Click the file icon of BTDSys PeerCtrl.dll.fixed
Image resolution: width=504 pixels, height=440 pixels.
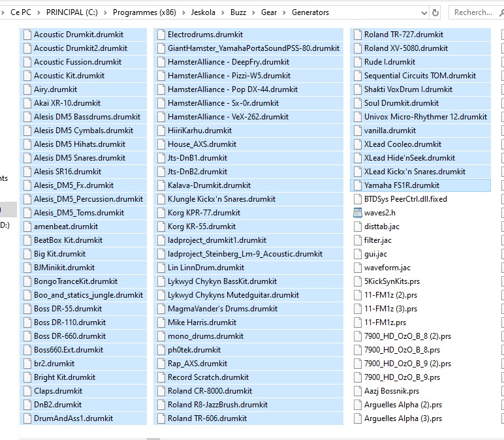click(x=357, y=199)
